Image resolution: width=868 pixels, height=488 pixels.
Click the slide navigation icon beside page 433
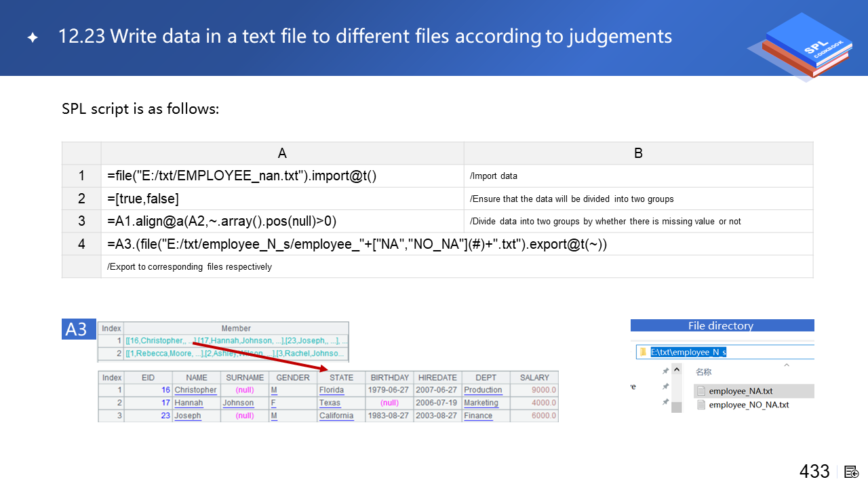pos(852,472)
